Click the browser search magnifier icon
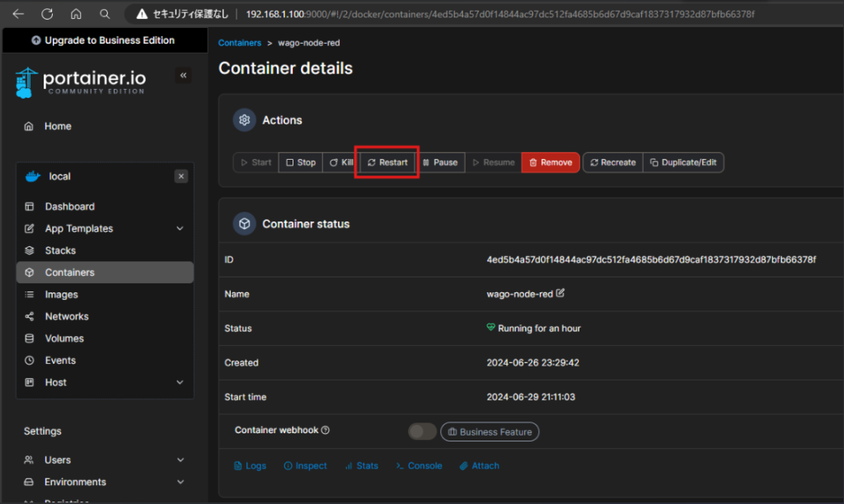Screen dimensions: 844x504 point(105,14)
